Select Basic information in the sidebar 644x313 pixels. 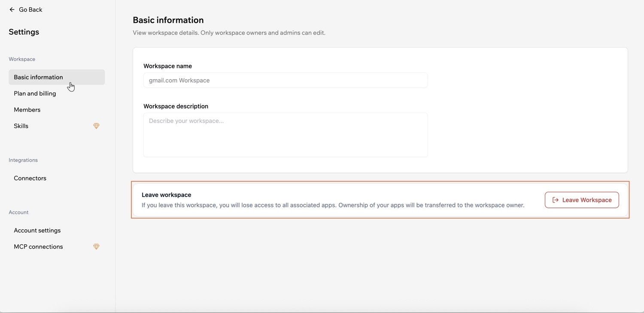[38, 77]
